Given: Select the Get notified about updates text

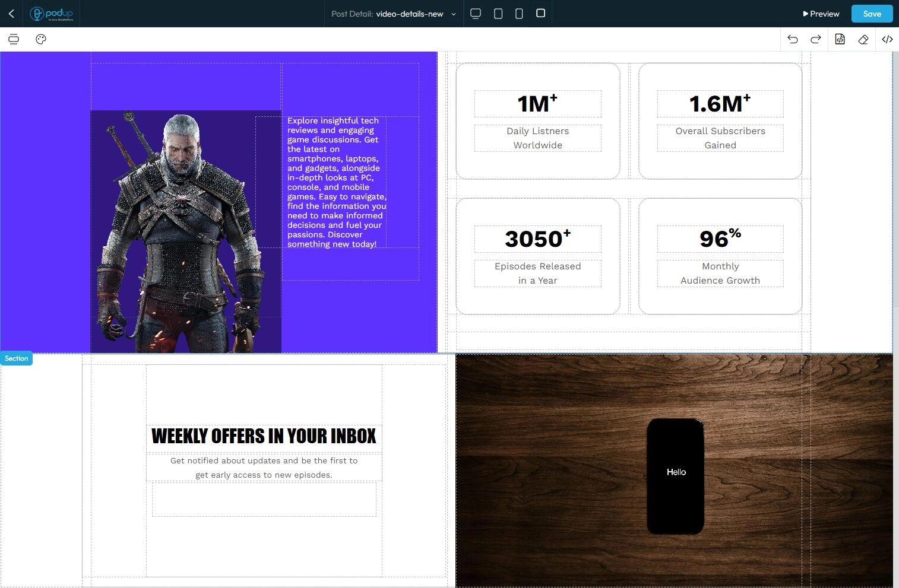Looking at the screenshot, I should click(x=264, y=468).
